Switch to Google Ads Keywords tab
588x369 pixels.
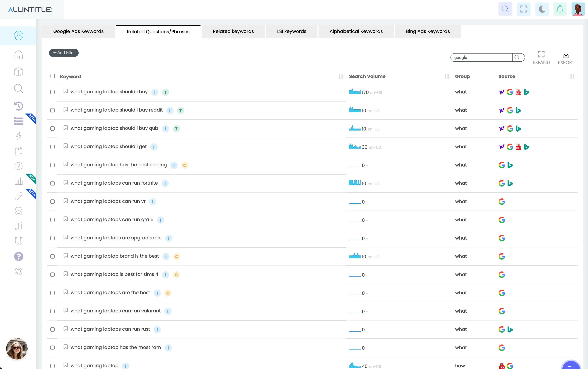tap(78, 32)
